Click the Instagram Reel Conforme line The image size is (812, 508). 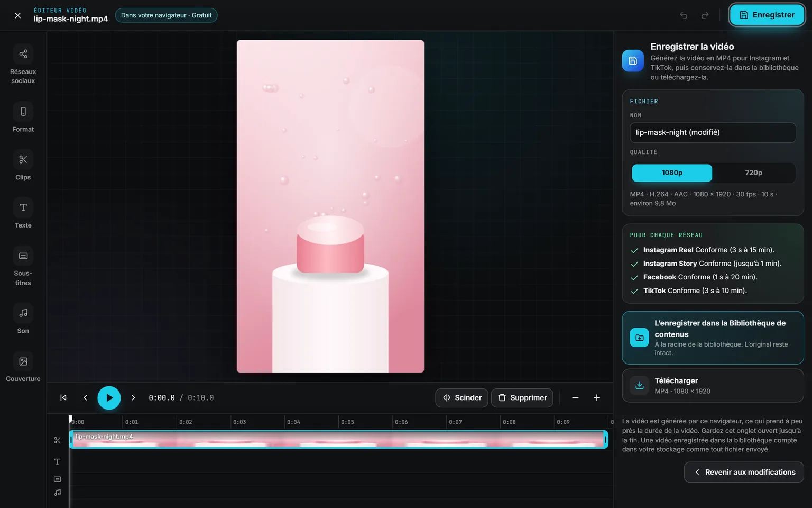coord(708,250)
